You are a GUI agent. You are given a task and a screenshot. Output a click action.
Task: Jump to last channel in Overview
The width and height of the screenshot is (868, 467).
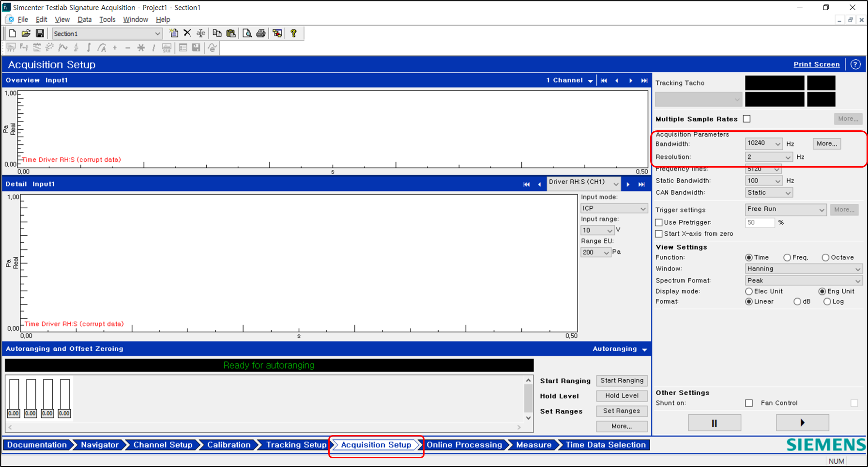[644, 80]
